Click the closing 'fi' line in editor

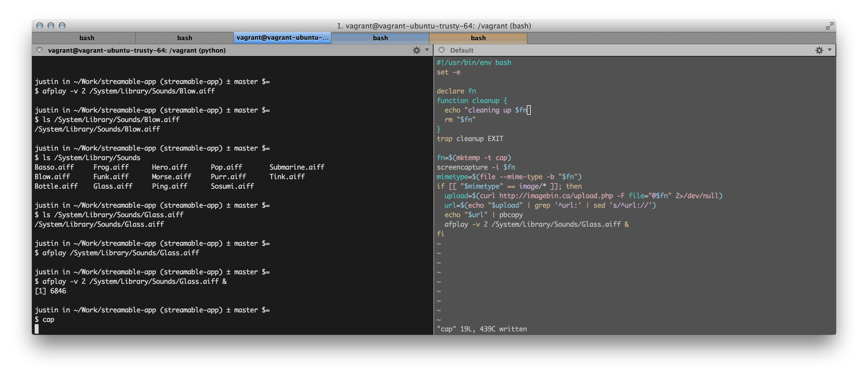[440, 234]
